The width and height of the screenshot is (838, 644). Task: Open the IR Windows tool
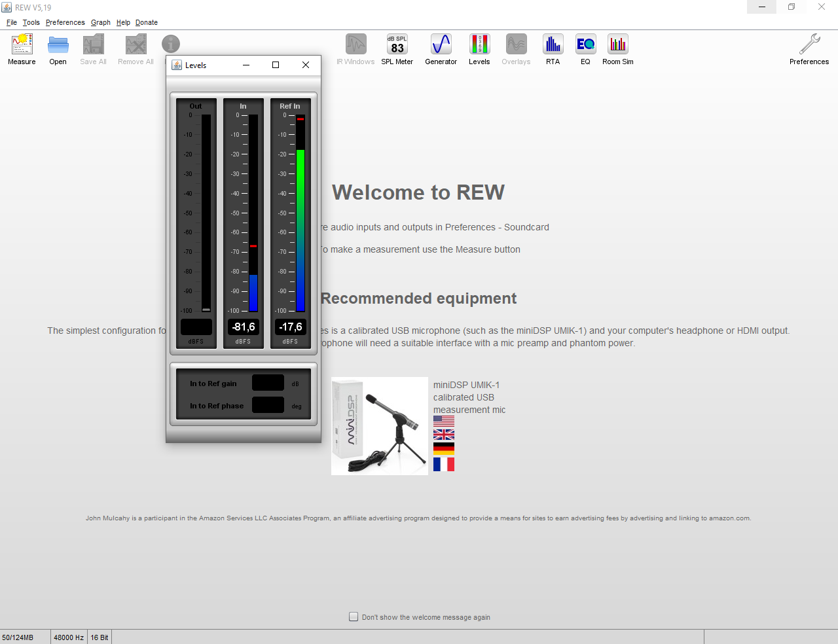tap(355, 50)
